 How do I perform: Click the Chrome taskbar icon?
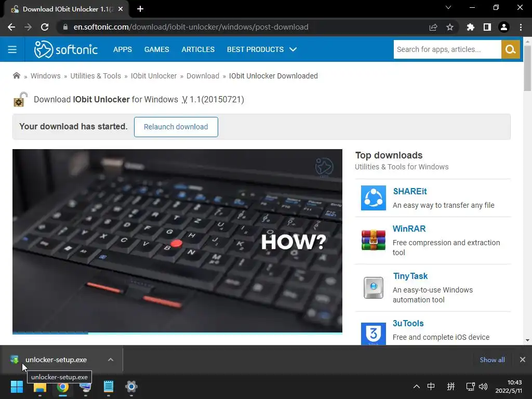click(62, 387)
